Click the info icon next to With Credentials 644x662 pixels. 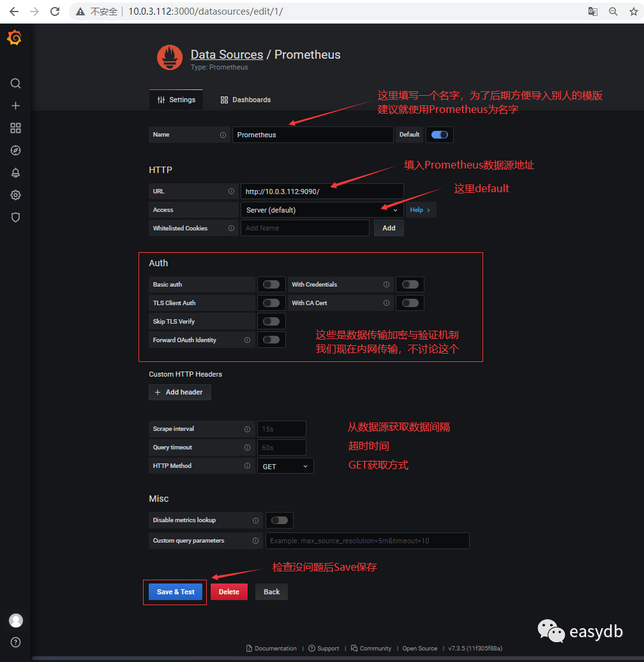386,285
